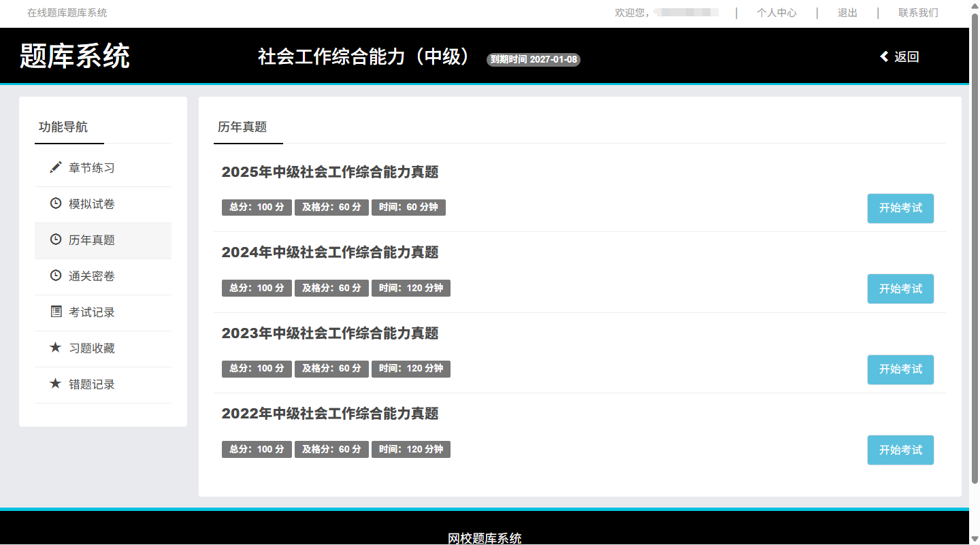Open the 联系我们 link

point(918,13)
